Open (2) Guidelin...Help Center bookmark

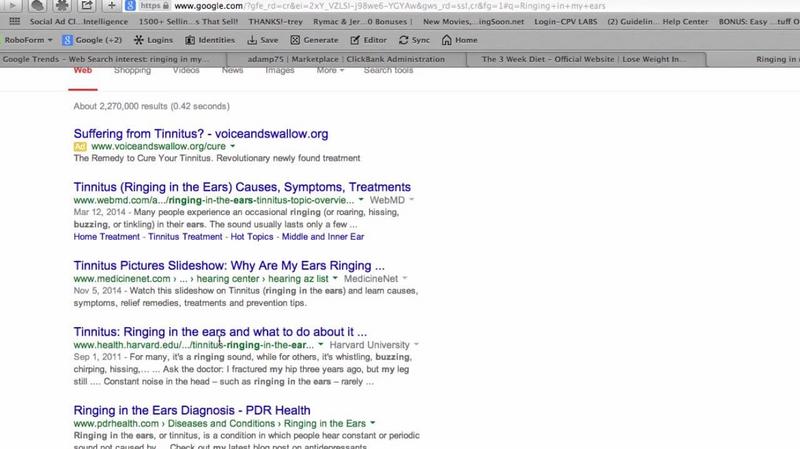coord(658,21)
